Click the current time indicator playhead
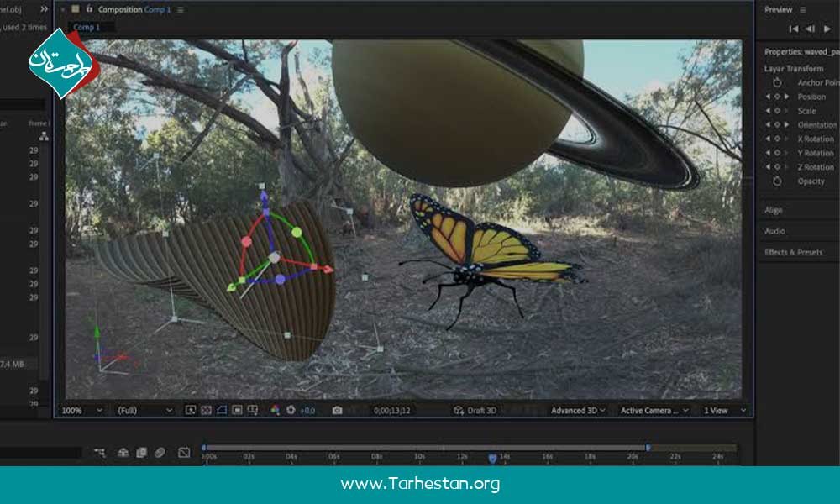This screenshot has height=504, width=840. point(492,459)
